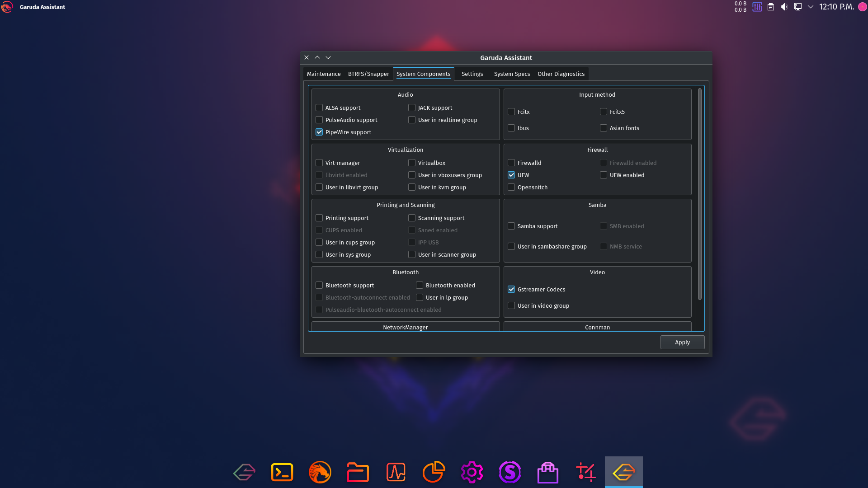Go to the Settings tab

472,74
